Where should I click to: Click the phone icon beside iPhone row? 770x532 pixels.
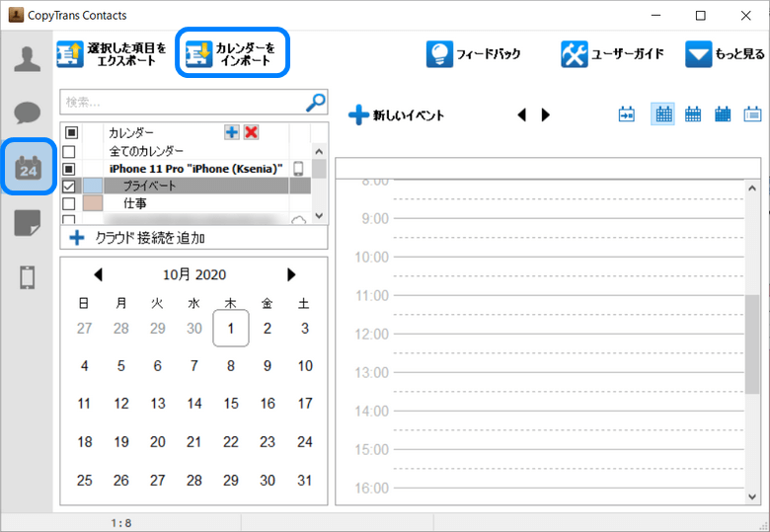[x=298, y=169]
